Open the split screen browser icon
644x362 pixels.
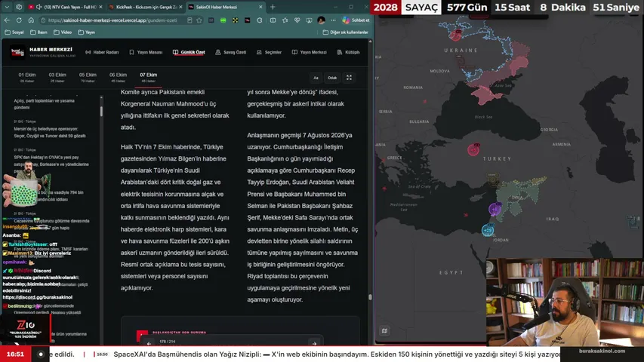tap(273, 20)
